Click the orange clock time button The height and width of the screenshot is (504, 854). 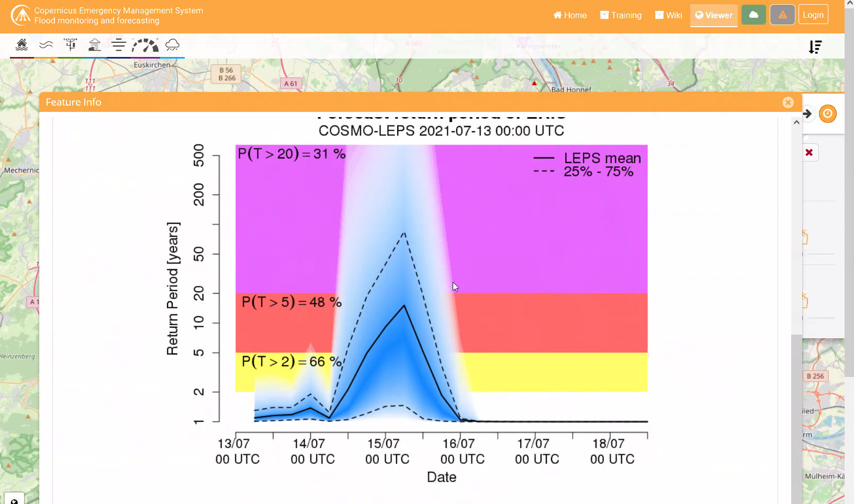827,113
